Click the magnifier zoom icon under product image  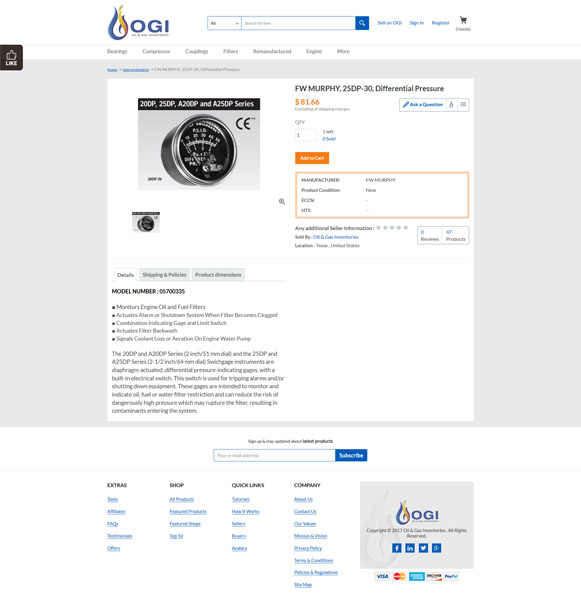[282, 201]
